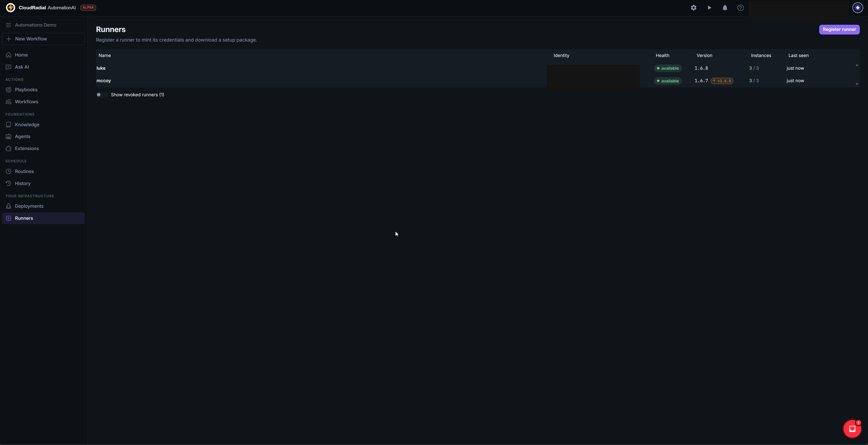Viewport: 868px width, 445px height.
Task: Navigate to Workflows
Action: [x=44, y=102]
